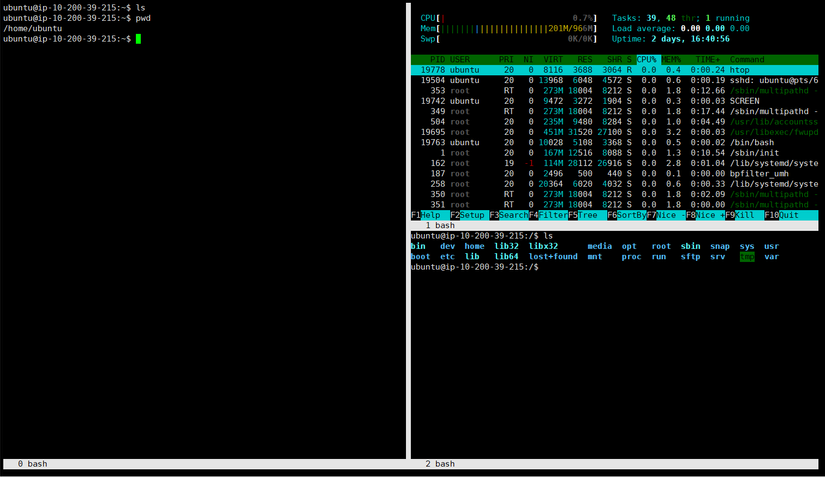Viewport: 825px width, 477px height.
Task: Select systemd process row PID 162
Action: [615, 163]
